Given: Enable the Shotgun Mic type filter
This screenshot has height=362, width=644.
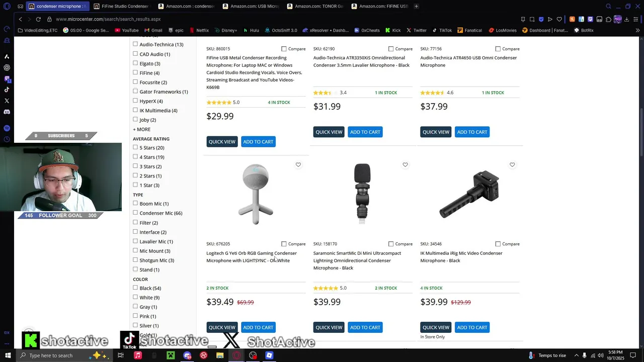Looking at the screenshot, I should pyautogui.click(x=135, y=260).
